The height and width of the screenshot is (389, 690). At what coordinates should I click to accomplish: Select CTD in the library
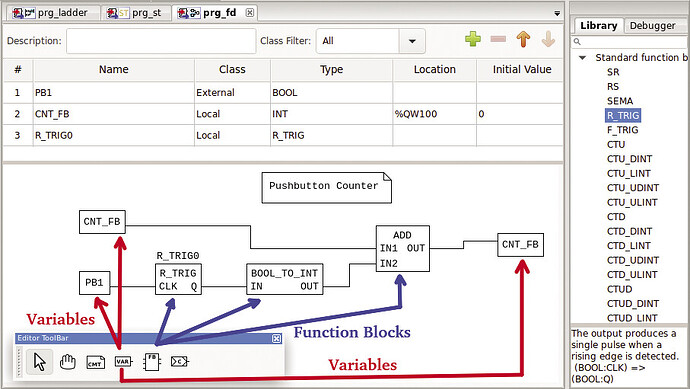point(616,217)
